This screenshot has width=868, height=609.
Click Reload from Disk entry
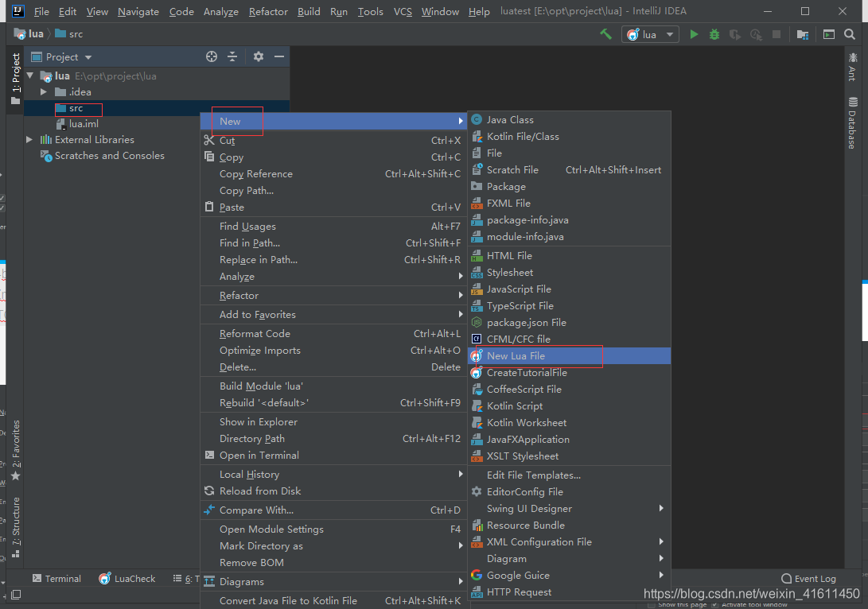334,491
